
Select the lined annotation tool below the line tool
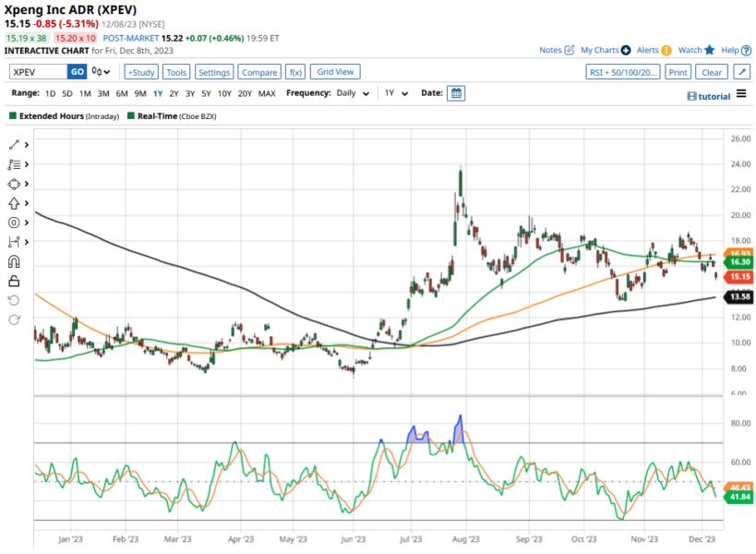(14, 164)
